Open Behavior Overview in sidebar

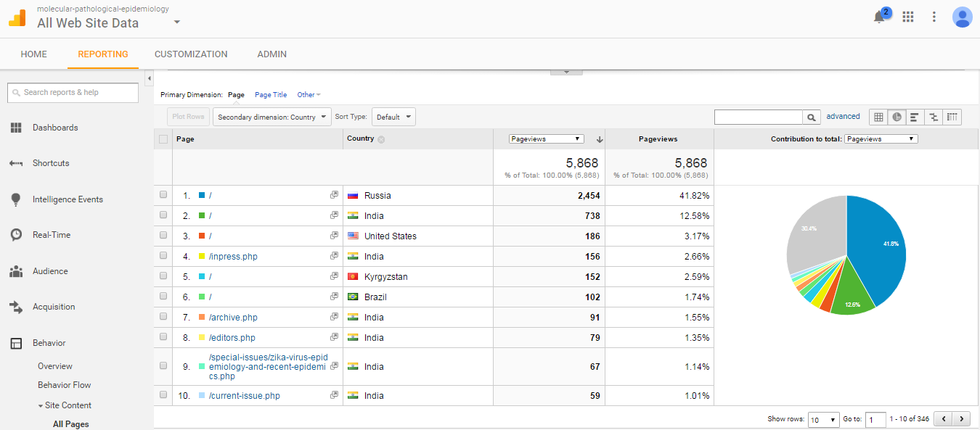pyautogui.click(x=55, y=366)
